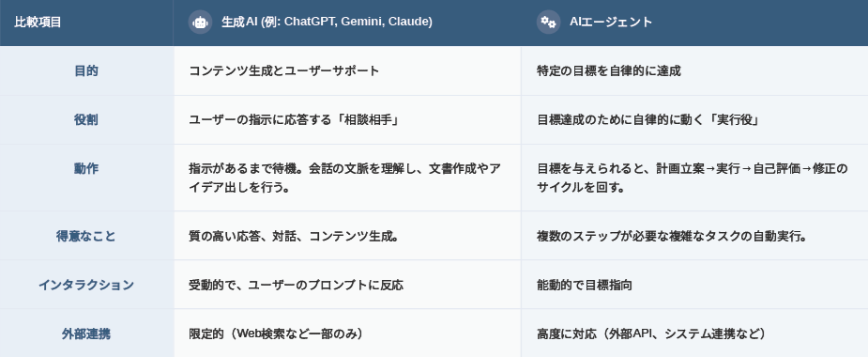Click the コンテンツ生成とユーザーサポート cell
868x357 pixels.
tap(347, 71)
